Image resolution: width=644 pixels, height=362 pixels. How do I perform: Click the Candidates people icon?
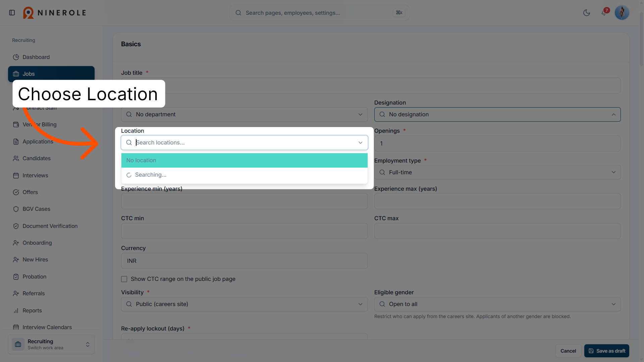click(16, 158)
